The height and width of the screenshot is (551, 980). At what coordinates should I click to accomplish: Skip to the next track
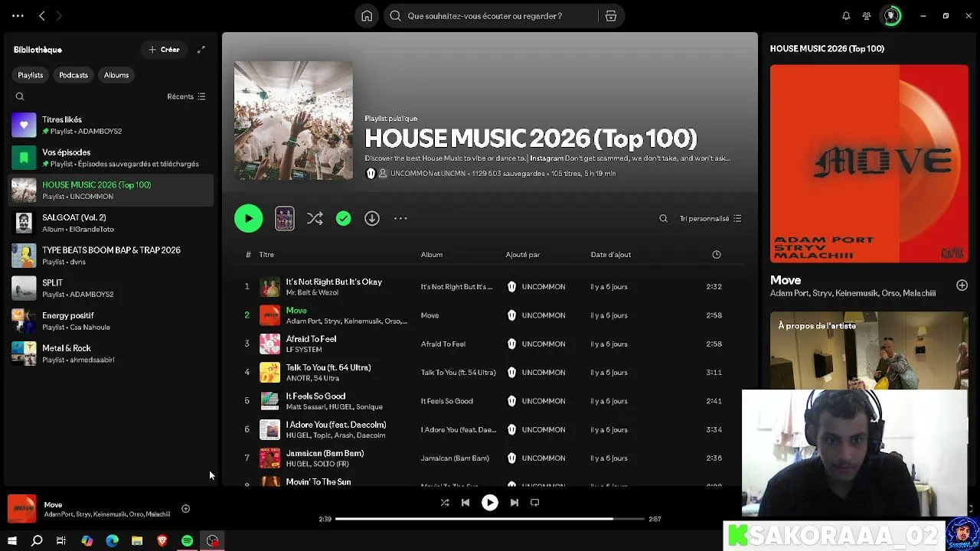click(x=514, y=503)
